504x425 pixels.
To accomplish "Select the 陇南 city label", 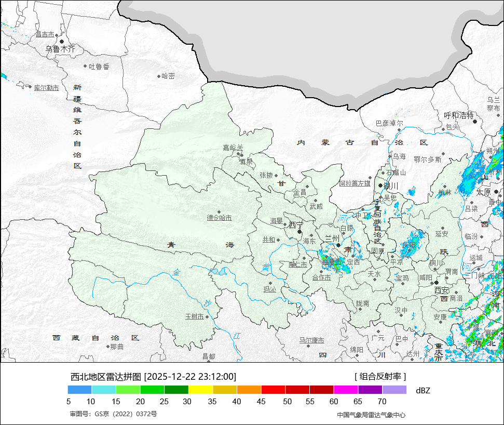I will pyautogui.click(x=363, y=303).
